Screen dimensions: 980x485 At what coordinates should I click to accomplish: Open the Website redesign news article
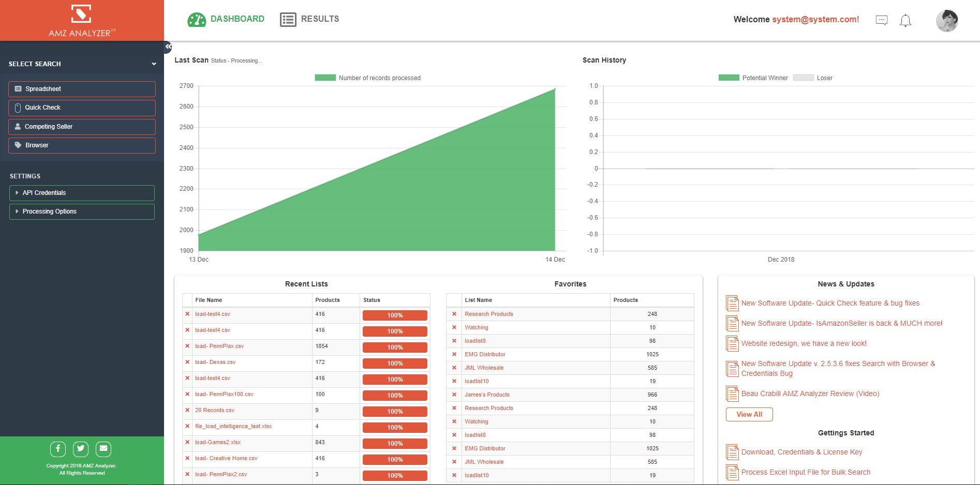[x=804, y=343]
